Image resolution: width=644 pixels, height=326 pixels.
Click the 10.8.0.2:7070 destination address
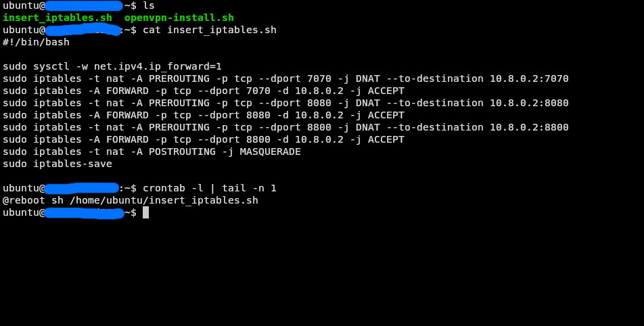529,78
